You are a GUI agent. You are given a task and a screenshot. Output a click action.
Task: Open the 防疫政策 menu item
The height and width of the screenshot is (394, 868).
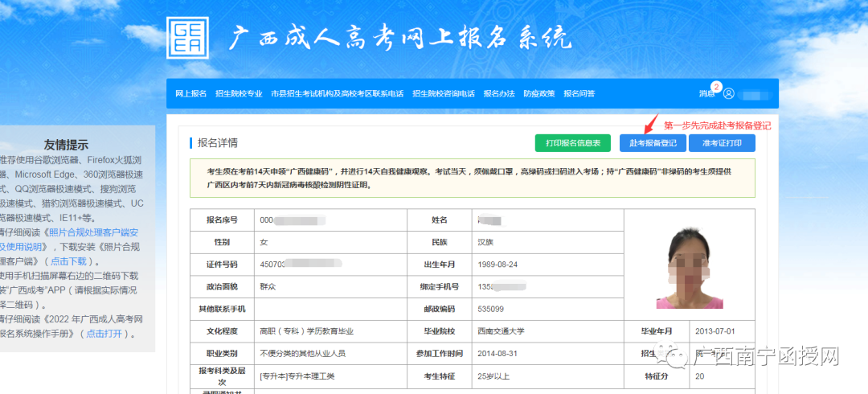pos(539,93)
